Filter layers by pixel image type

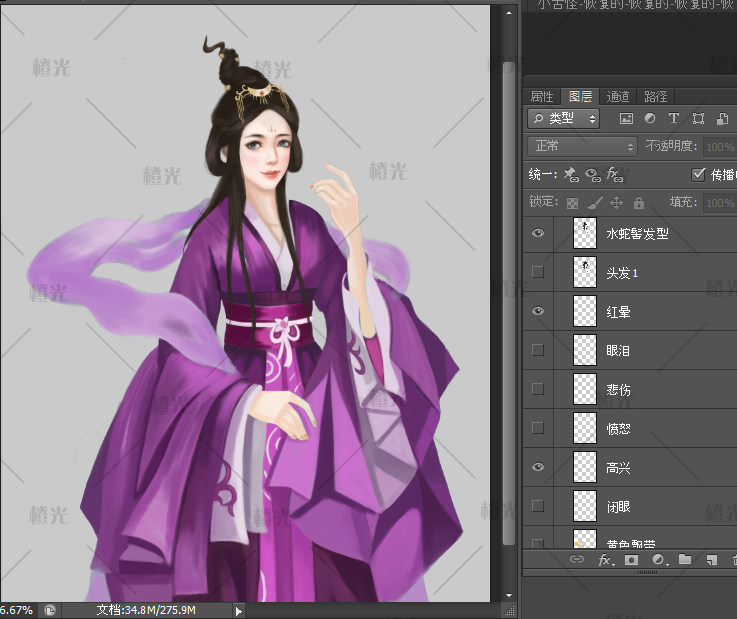pyautogui.click(x=627, y=119)
